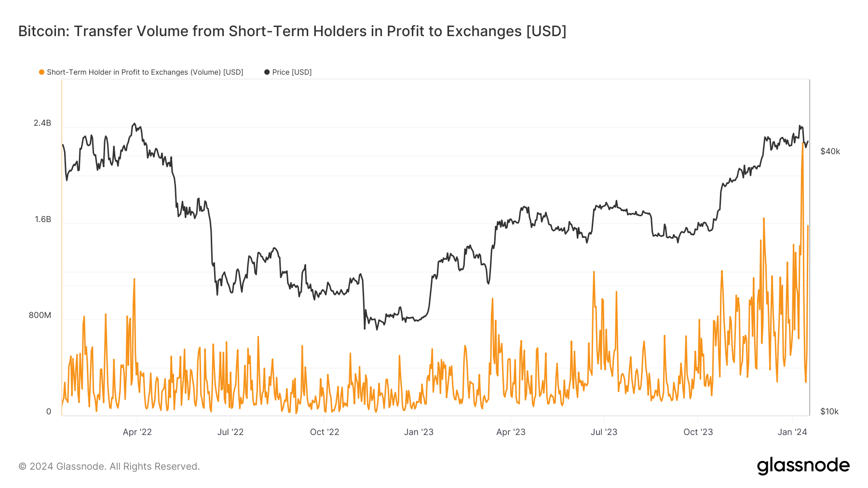
Task: Click the black Price legend dot
Action: (x=267, y=72)
